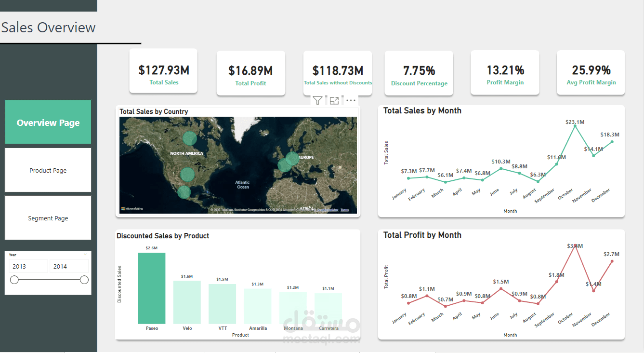Click the 'Total Sales by Month' title
Screen dimensions: 644x353
tap(422, 110)
